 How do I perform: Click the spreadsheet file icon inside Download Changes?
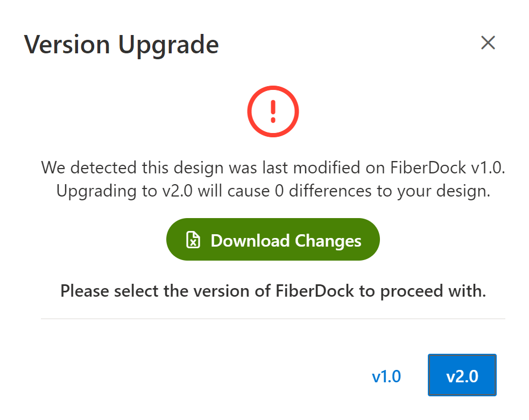point(192,240)
